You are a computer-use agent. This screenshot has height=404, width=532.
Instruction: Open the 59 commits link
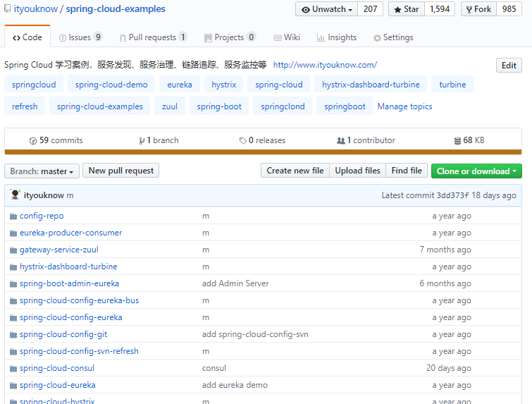point(56,140)
